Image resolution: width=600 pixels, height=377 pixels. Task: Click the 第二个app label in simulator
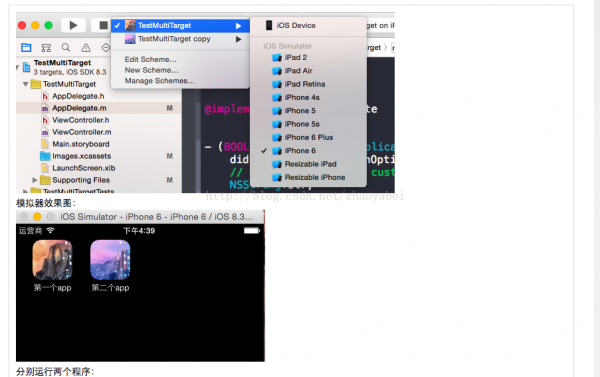110,288
